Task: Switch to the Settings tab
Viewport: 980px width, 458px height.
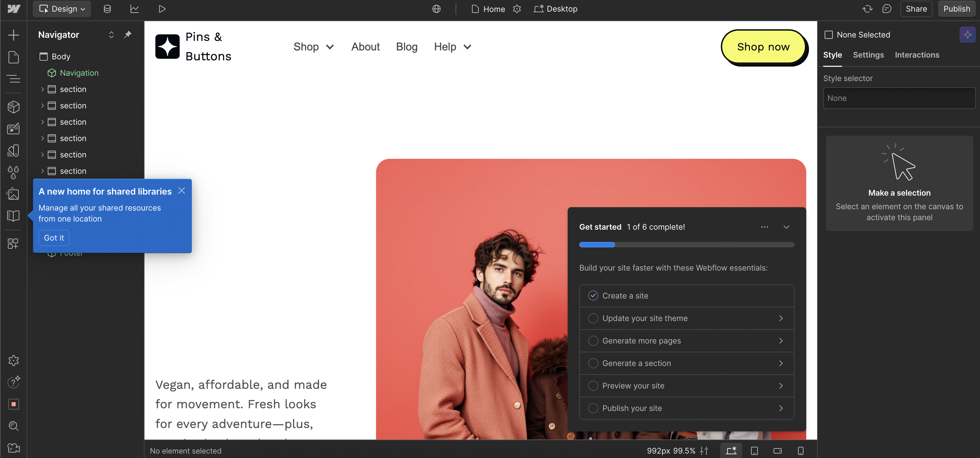Action: point(868,55)
